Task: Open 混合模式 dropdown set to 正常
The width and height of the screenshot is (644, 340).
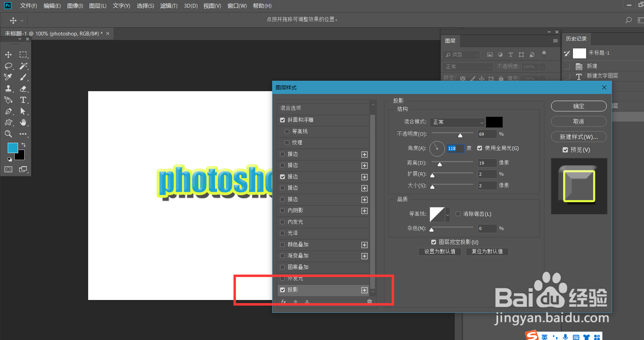Action: click(457, 122)
